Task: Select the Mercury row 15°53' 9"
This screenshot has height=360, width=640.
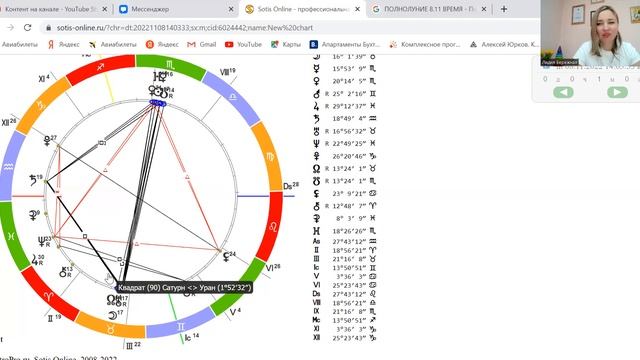Action: (x=344, y=69)
